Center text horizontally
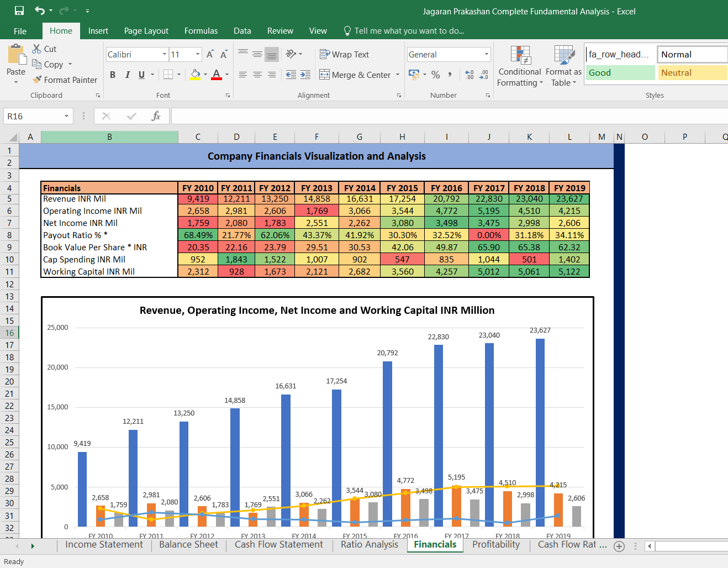728x568 pixels. [x=257, y=74]
